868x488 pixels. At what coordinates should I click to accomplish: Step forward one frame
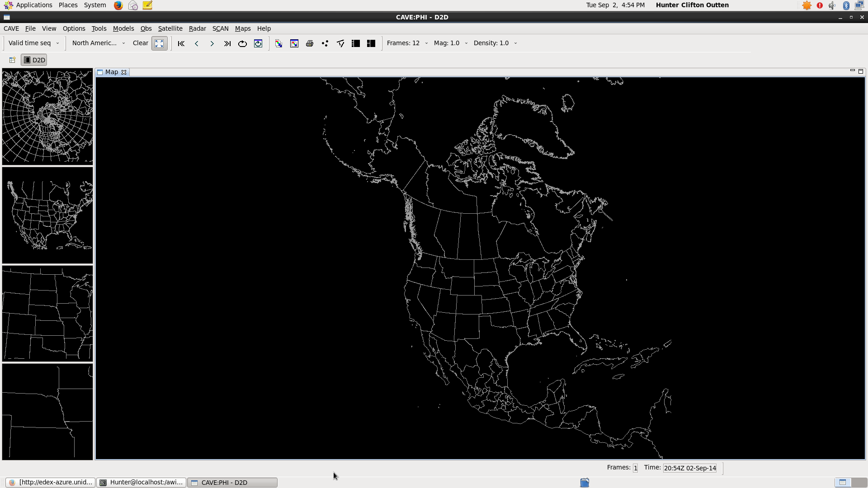[x=212, y=43]
